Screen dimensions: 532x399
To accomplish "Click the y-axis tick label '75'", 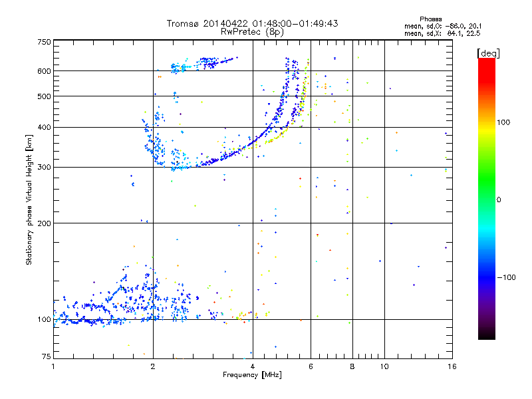I will (x=47, y=356).
